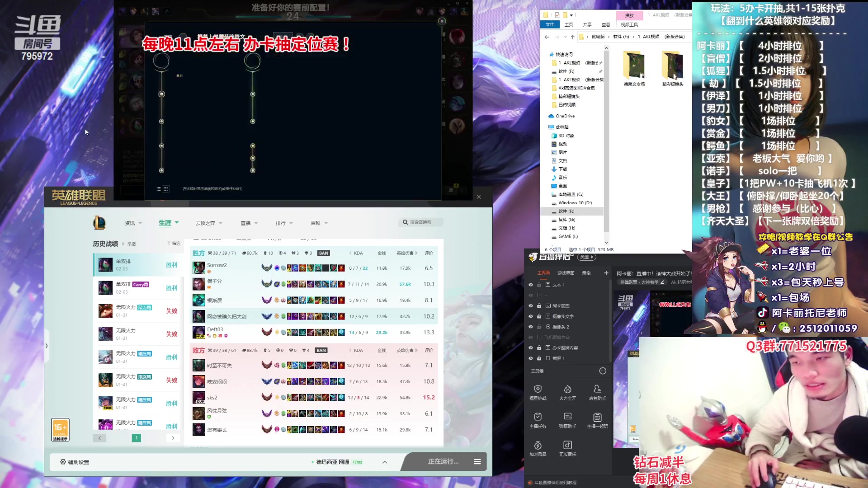
Task: Open the 查看 ribbon tab in Explorer
Action: click(x=606, y=25)
